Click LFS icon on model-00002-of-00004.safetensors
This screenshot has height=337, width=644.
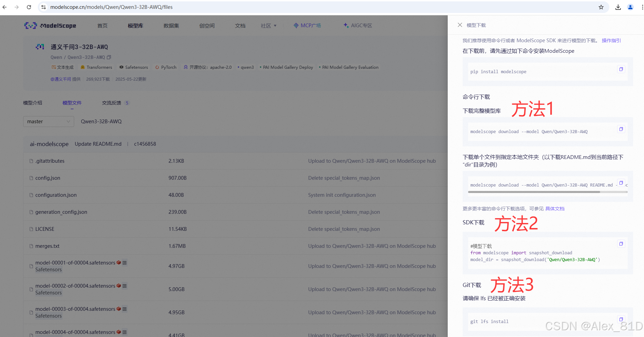(x=119, y=286)
